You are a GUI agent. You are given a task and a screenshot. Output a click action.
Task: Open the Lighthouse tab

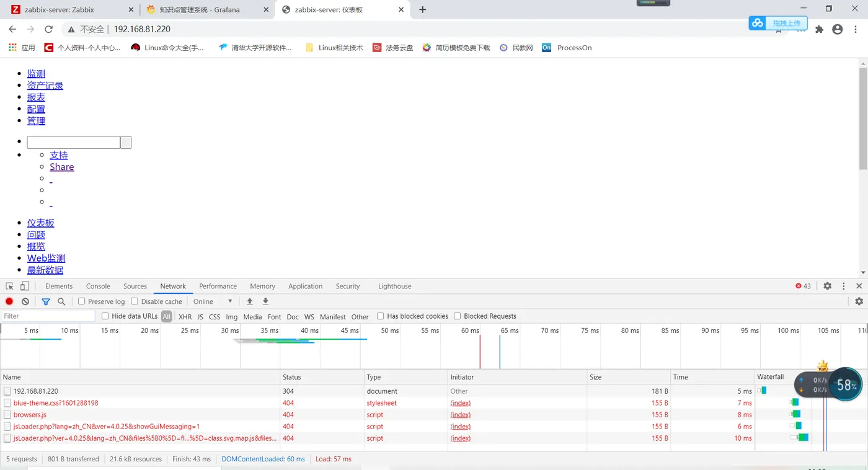tap(395, 286)
